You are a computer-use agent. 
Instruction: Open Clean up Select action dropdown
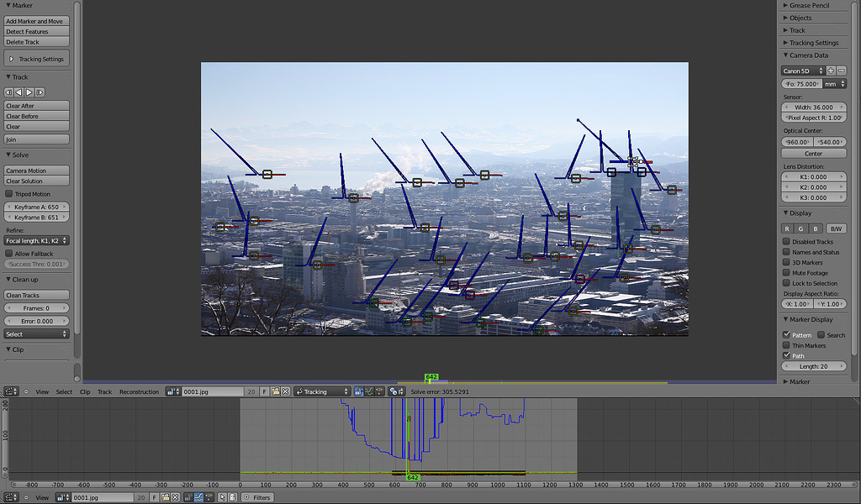pos(36,334)
